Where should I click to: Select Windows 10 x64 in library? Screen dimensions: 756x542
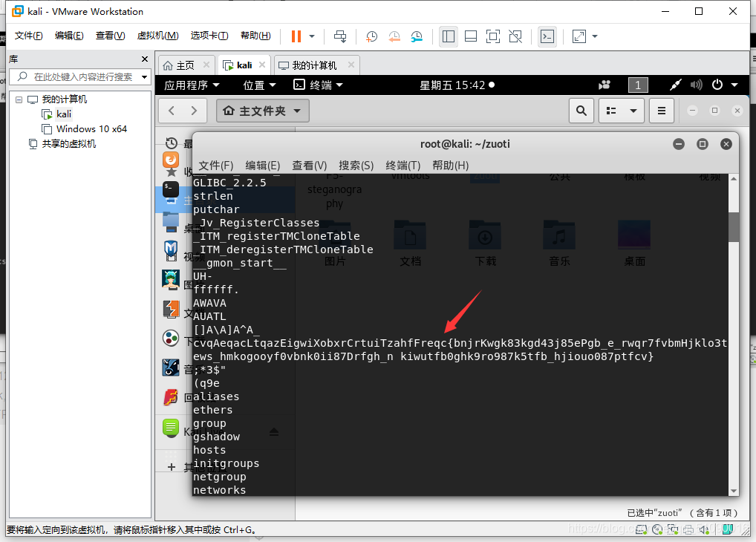[91, 128]
